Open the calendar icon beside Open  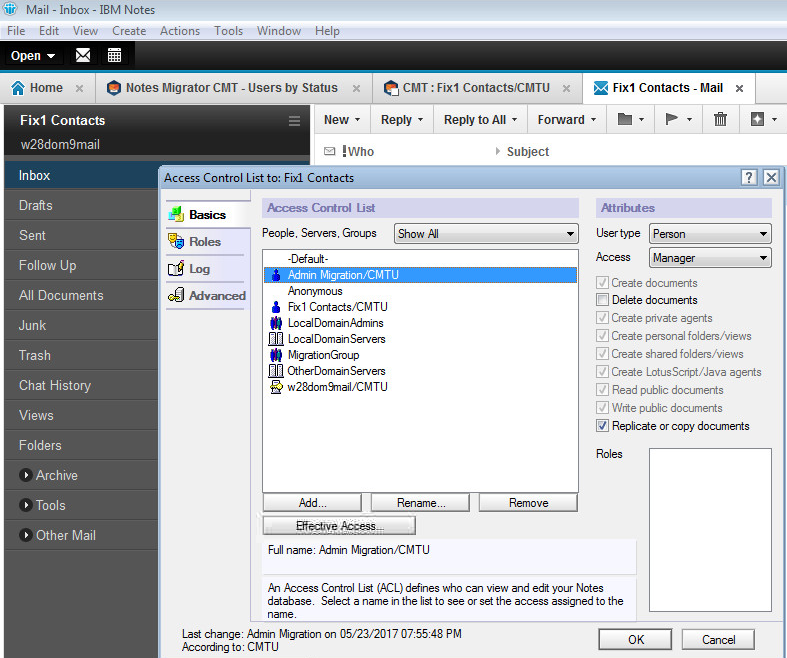coord(115,55)
